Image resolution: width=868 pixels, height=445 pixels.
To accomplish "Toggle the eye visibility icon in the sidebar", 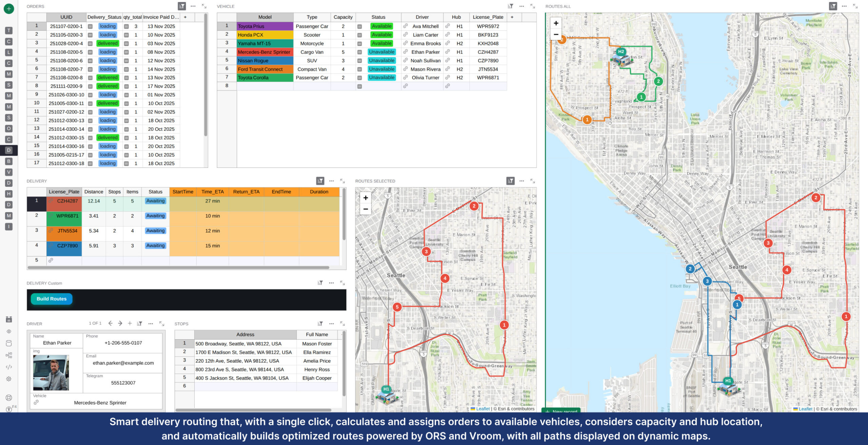I will 9,331.
